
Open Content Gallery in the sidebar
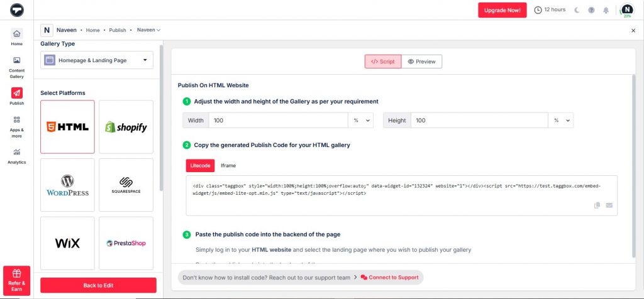tap(16, 67)
